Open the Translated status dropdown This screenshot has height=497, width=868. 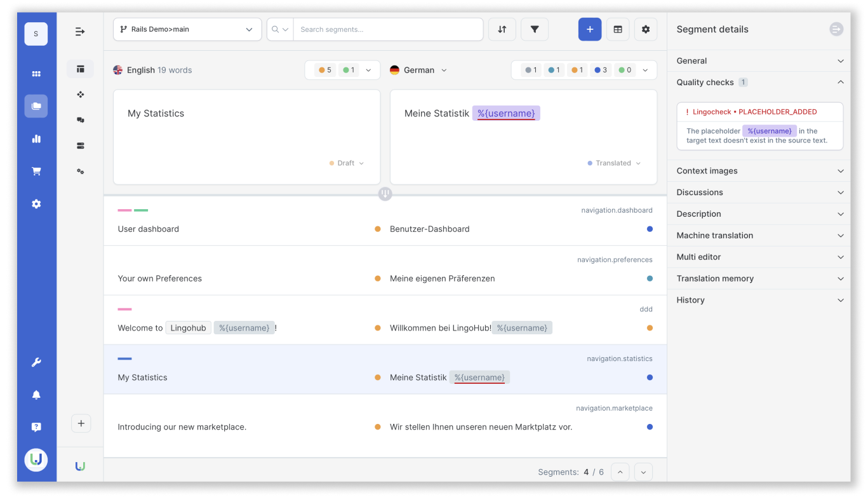614,163
